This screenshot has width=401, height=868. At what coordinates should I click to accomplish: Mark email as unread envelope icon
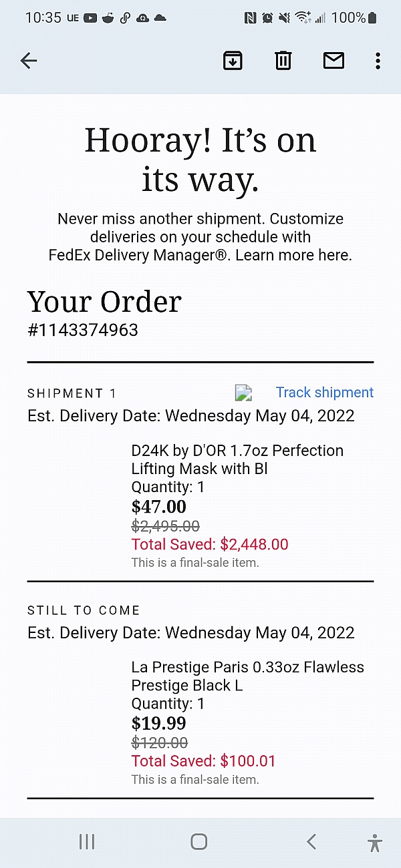pos(333,61)
